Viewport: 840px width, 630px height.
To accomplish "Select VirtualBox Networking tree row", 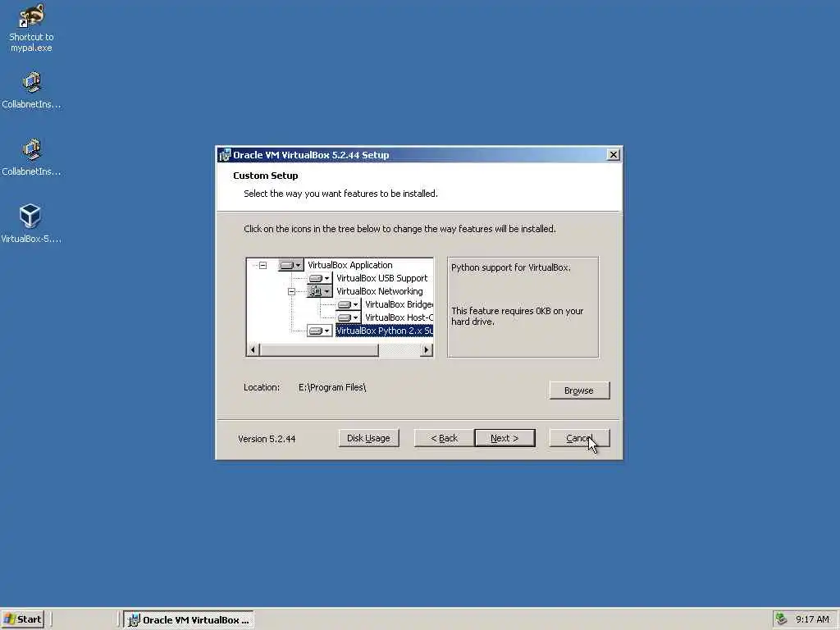I will (379, 291).
